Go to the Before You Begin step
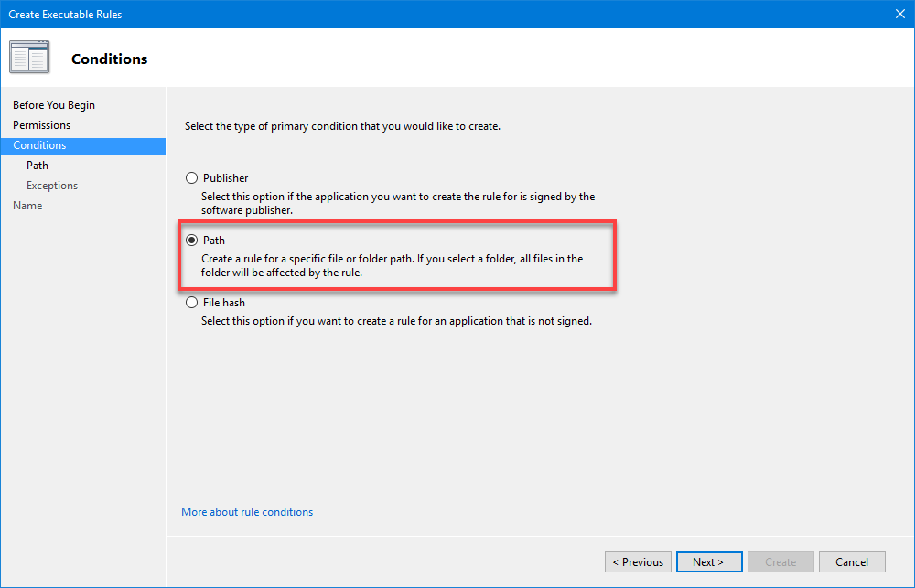The height and width of the screenshot is (588, 915). point(54,105)
